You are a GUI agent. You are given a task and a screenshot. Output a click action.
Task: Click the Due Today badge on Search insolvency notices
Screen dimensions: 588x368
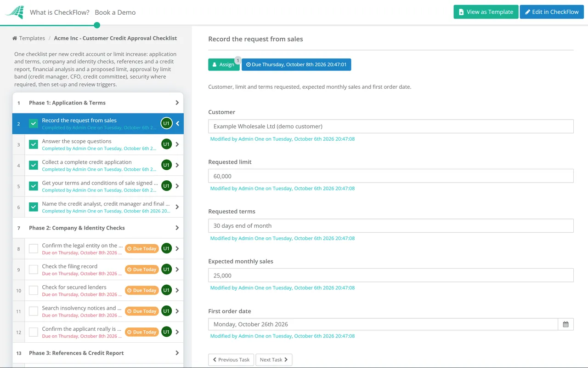[142, 311]
